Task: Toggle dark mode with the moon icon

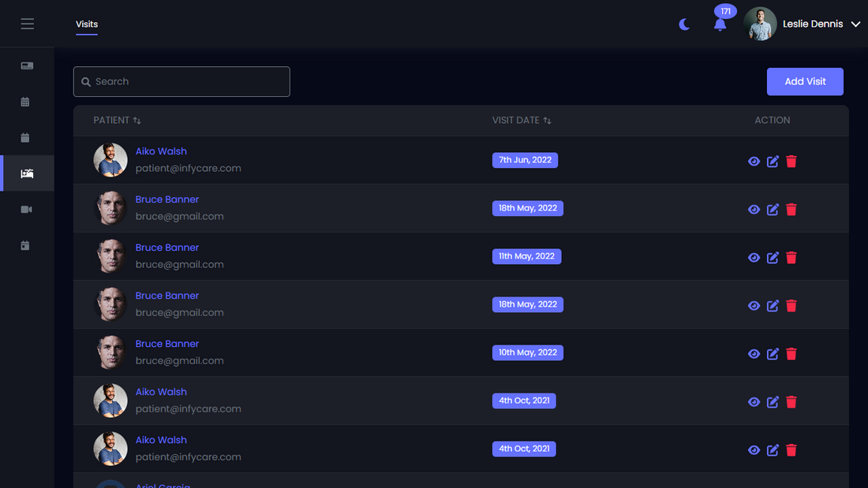Action: coord(684,24)
